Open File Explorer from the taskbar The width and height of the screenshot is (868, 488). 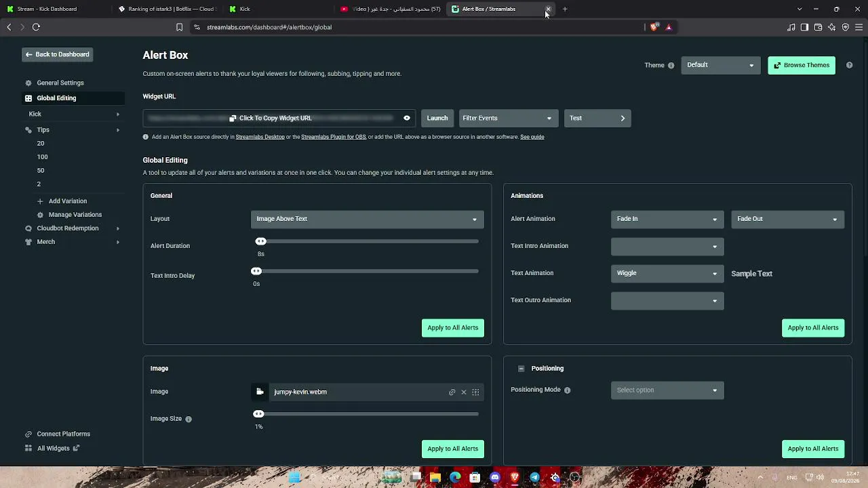pos(435,477)
